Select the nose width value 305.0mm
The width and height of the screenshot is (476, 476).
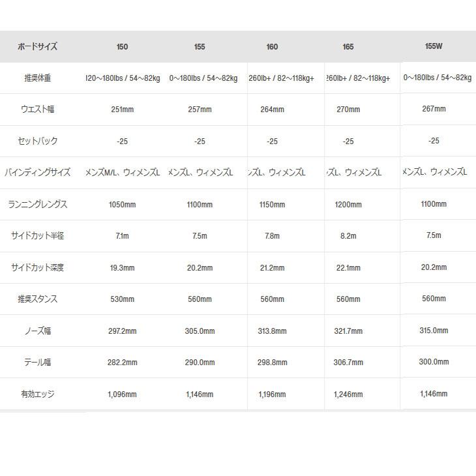200,331
